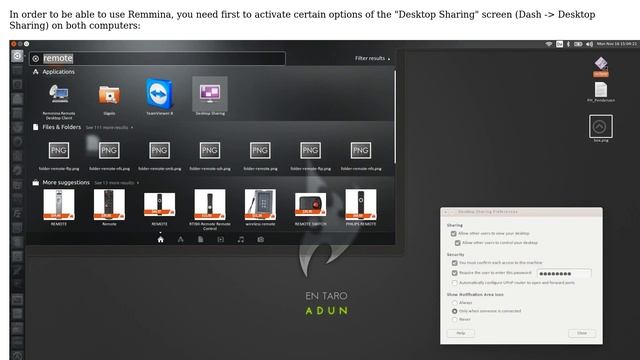Toggle Require the user to enter this password
Image resolution: width=640 pixels, height=360 pixels.
(x=454, y=273)
